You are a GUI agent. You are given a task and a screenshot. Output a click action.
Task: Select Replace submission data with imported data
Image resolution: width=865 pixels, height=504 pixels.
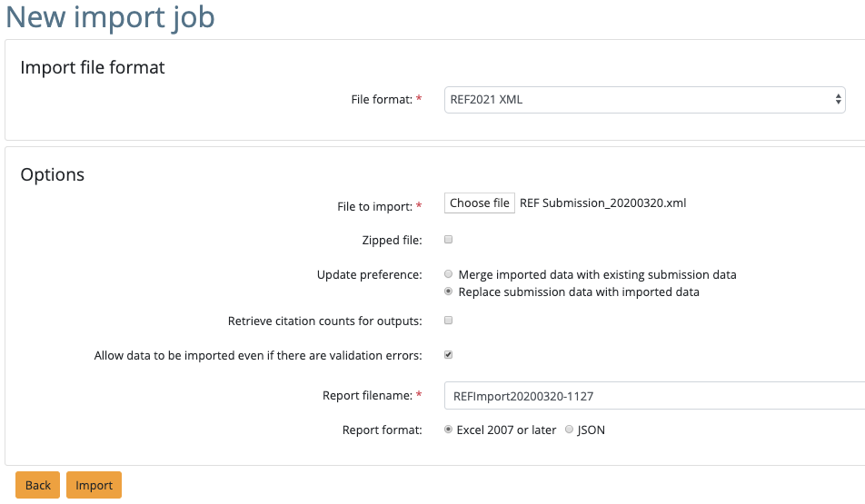pyautogui.click(x=449, y=292)
